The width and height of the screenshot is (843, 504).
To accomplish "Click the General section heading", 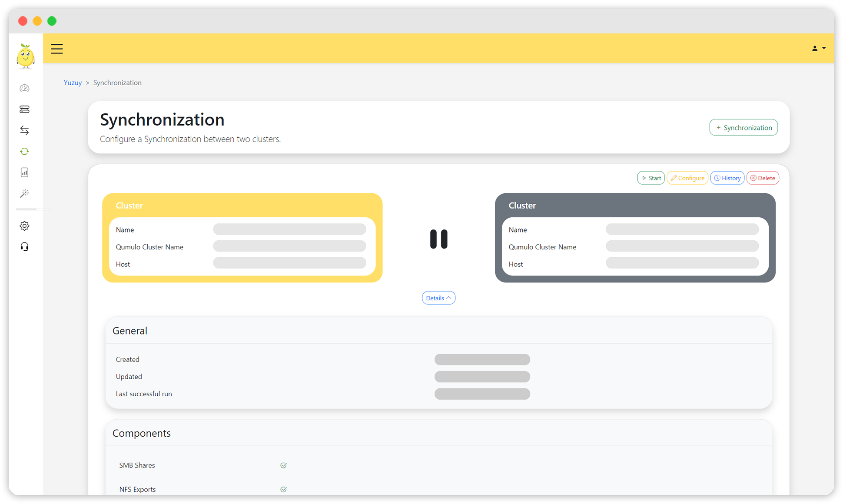I will (129, 331).
